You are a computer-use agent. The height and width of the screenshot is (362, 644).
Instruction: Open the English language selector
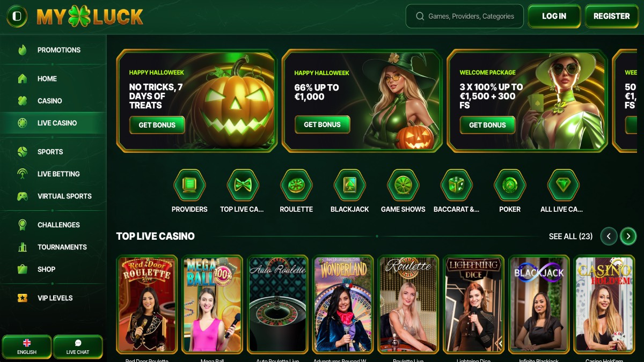(x=27, y=347)
